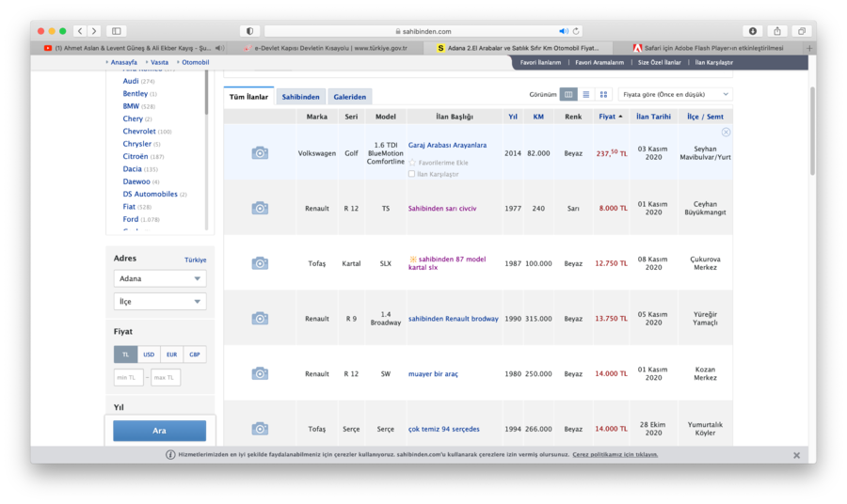Open the privacy shield icon in toolbar
Image resolution: width=847 pixels, height=504 pixels.
[249, 31]
